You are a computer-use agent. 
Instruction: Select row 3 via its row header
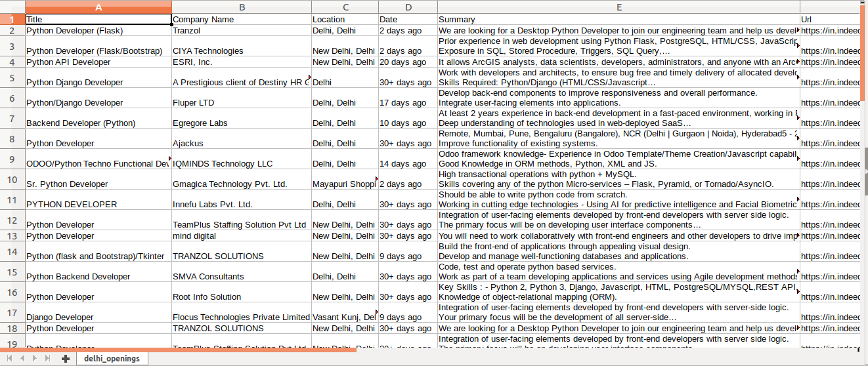[x=12, y=46]
